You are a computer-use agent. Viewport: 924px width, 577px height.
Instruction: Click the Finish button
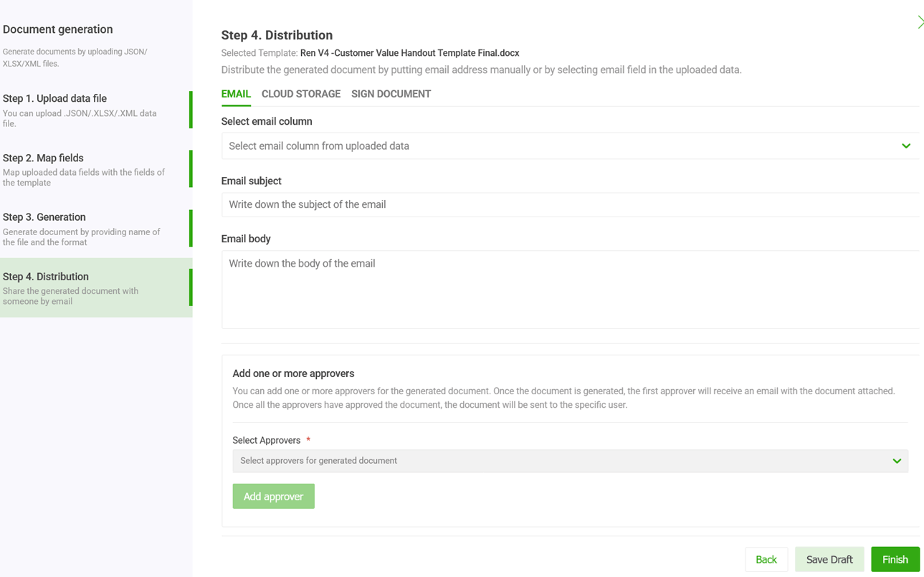tap(895, 559)
